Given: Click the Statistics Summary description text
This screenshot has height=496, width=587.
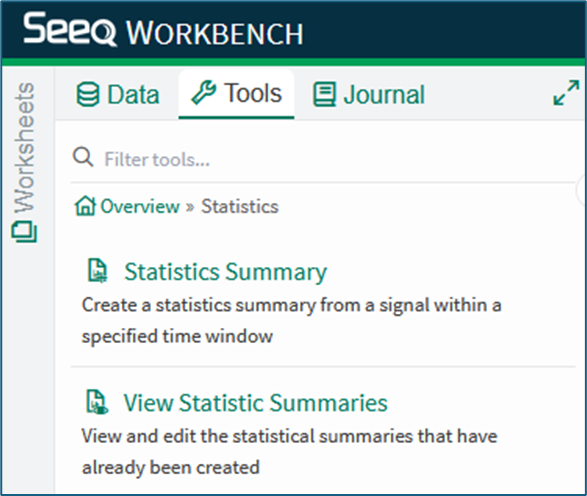Looking at the screenshot, I should [x=292, y=320].
